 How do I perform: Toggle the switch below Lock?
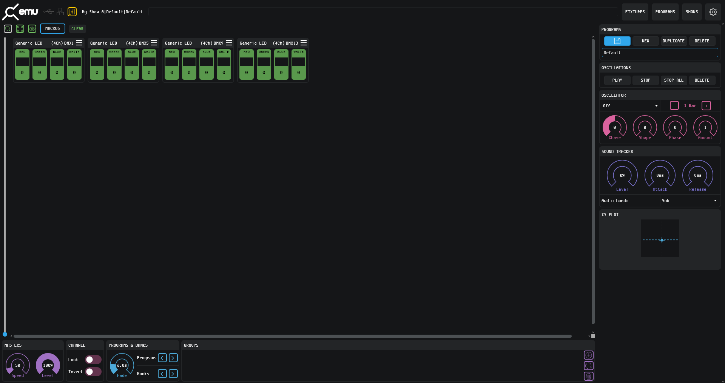click(x=93, y=371)
